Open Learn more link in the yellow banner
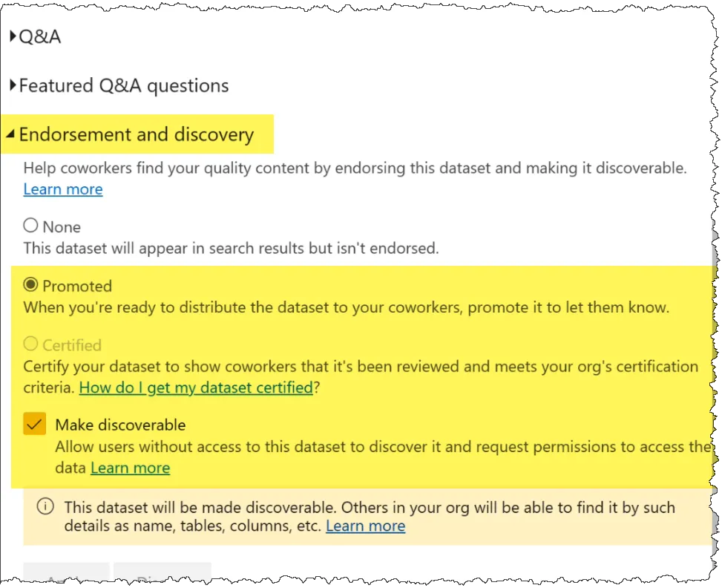Viewport: 722px width, 588px height. click(x=365, y=526)
